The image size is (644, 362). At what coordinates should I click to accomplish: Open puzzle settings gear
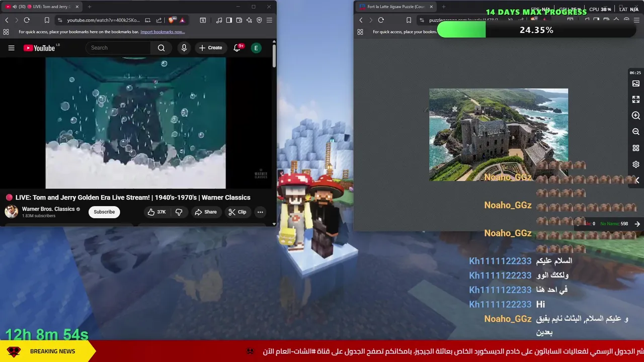click(x=636, y=164)
